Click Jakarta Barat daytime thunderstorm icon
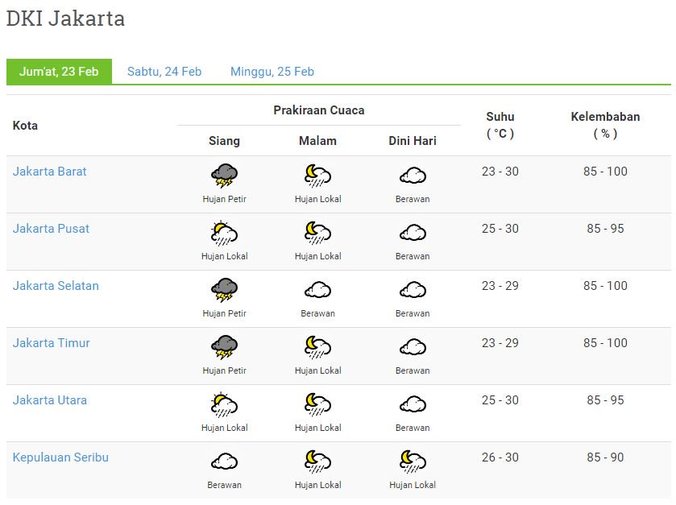 point(224,176)
